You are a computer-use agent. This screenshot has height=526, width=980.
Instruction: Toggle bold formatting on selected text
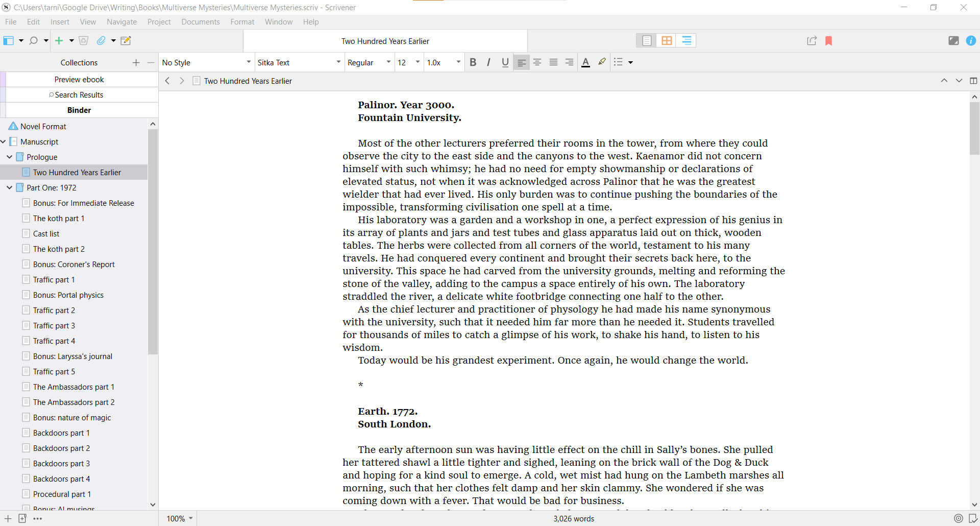pos(473,62)
